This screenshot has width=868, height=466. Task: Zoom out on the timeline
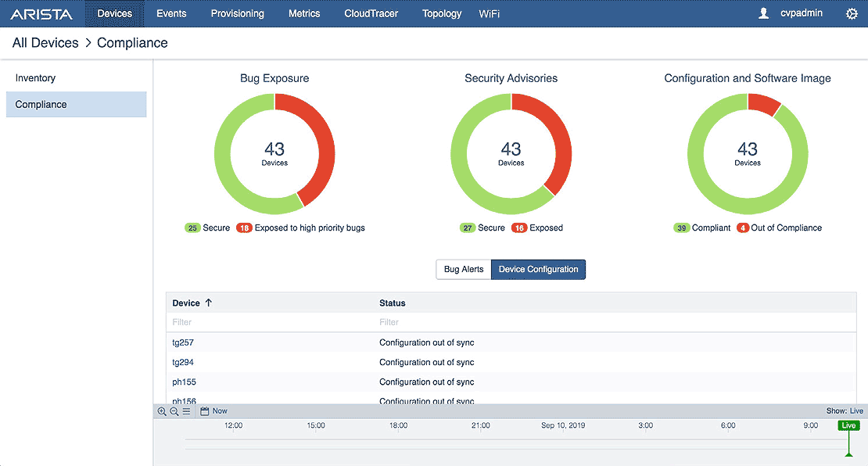pos(174,410)
